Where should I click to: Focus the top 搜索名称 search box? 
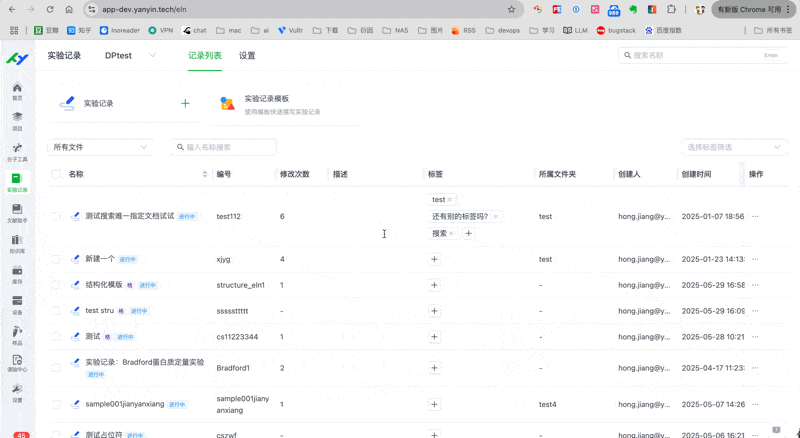tap(703, 55)
